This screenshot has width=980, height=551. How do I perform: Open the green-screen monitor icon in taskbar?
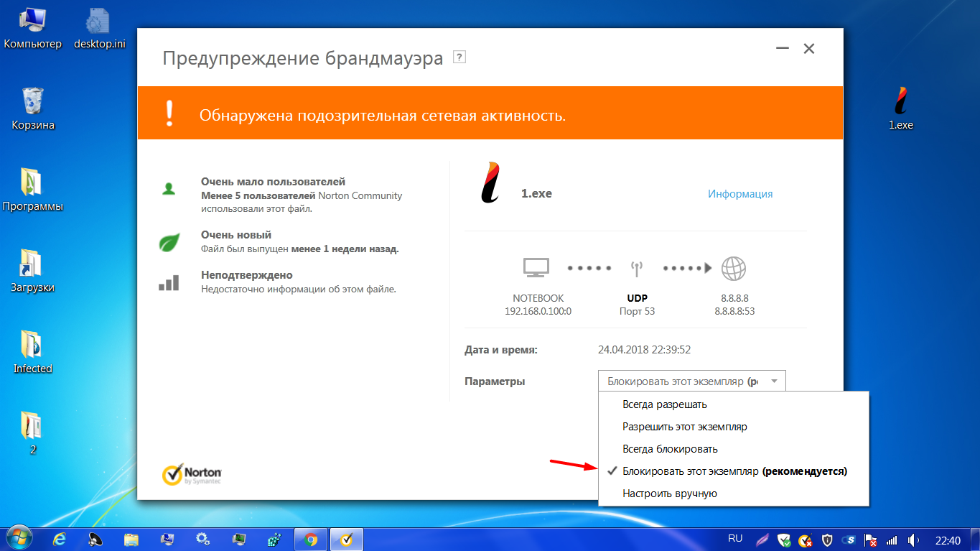click(x=238, y=540)
